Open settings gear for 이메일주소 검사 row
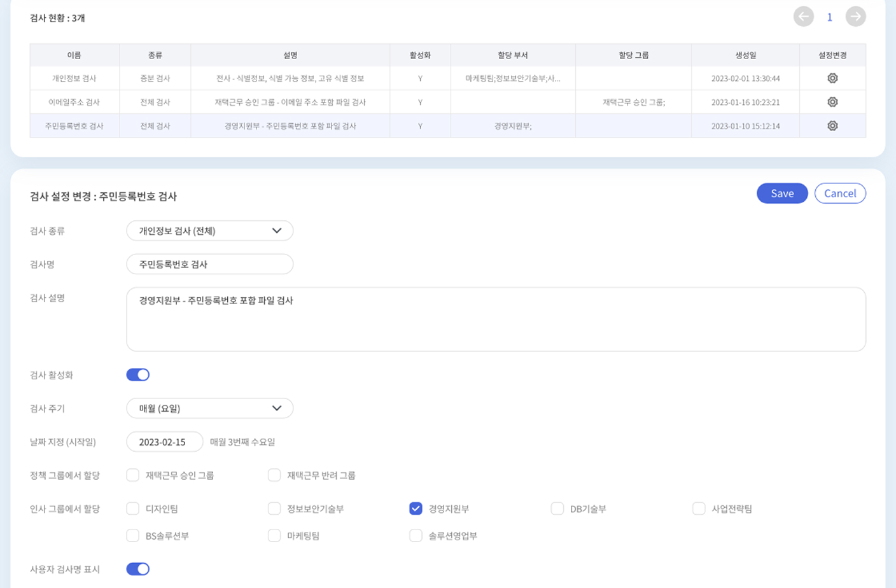Image resolution: width=896 pixels, height=588 pixels. pyautogui.click(x=832, y=102)
